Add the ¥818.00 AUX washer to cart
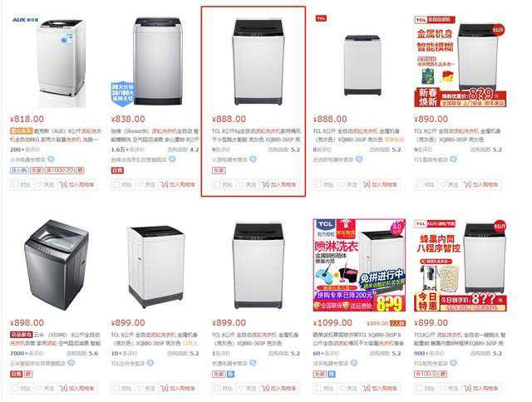This screenshot has width=532, height=402. pyautogui.click(x=77, y=184)
